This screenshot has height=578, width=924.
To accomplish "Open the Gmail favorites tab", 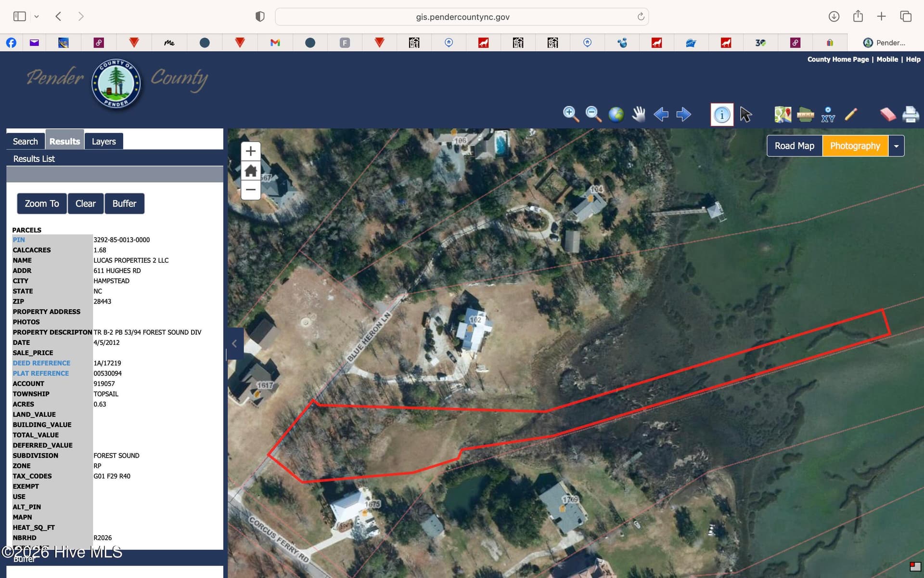I will coord(275,43).
